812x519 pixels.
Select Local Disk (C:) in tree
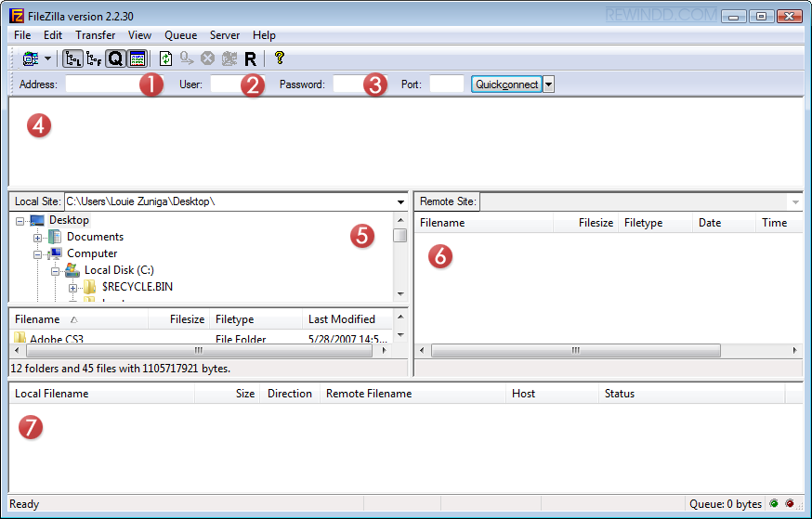coord(119,270)
